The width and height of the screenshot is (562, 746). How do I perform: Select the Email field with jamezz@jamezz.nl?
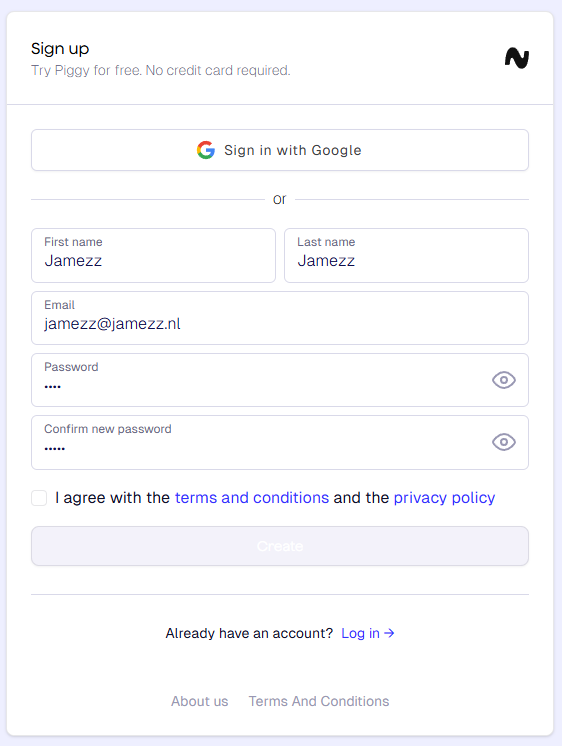point(280,318)
